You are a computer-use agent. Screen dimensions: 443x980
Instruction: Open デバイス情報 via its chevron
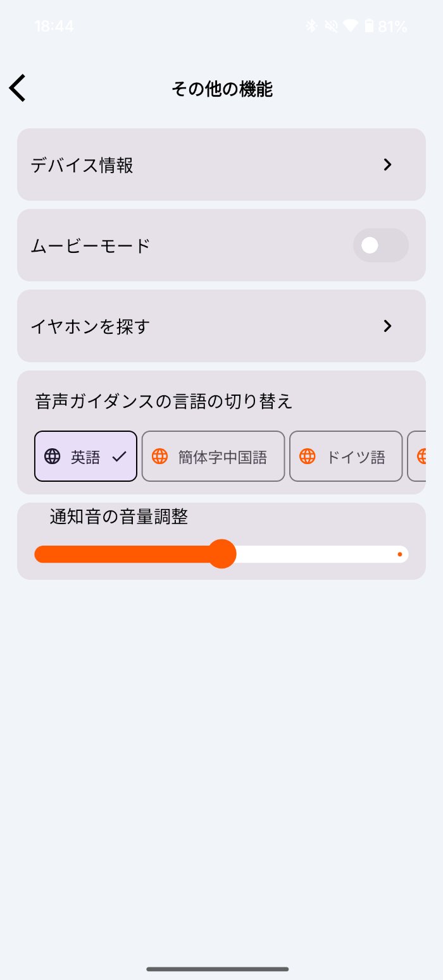[x=388, y=165]
